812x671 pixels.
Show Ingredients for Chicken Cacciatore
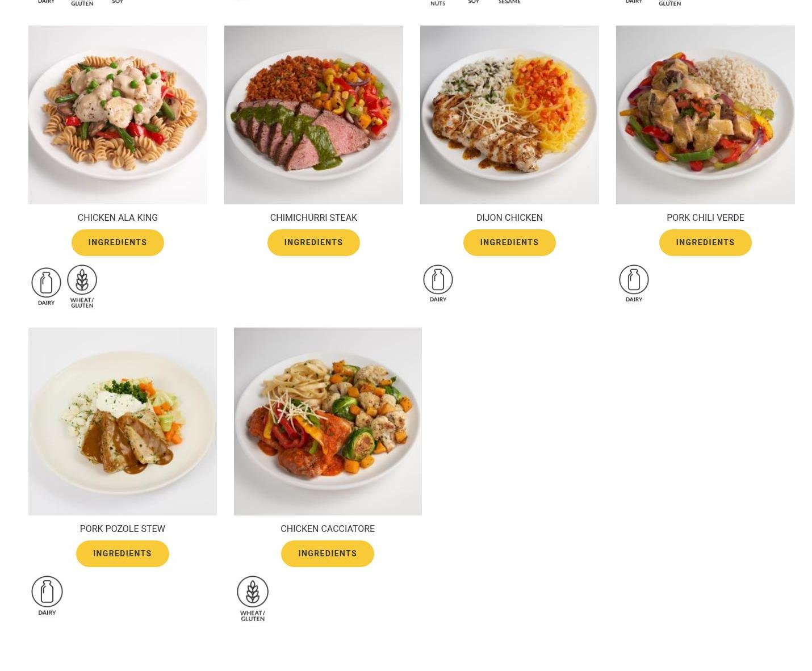(328, 553)
